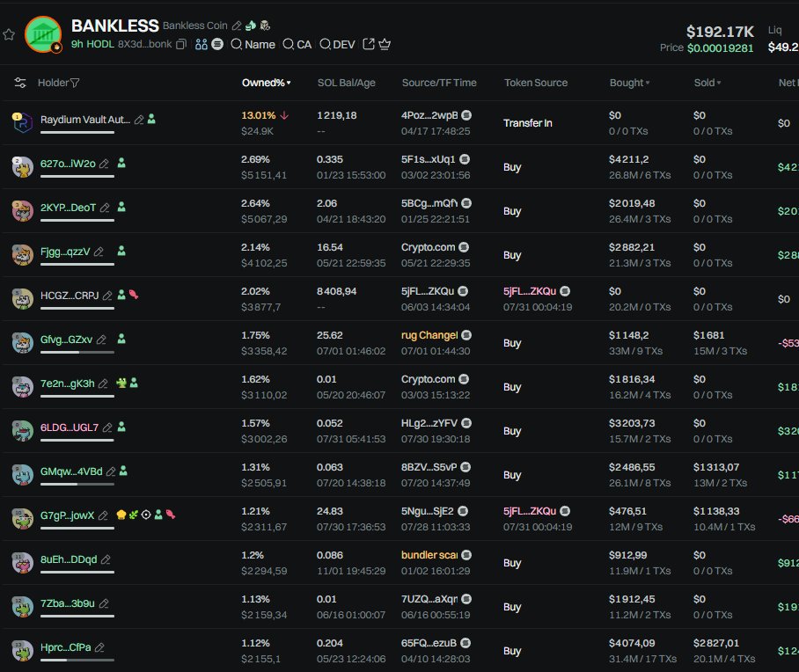Search by CA
The image size is (799, 672).
pyautogui.click(x=297, y=44)
